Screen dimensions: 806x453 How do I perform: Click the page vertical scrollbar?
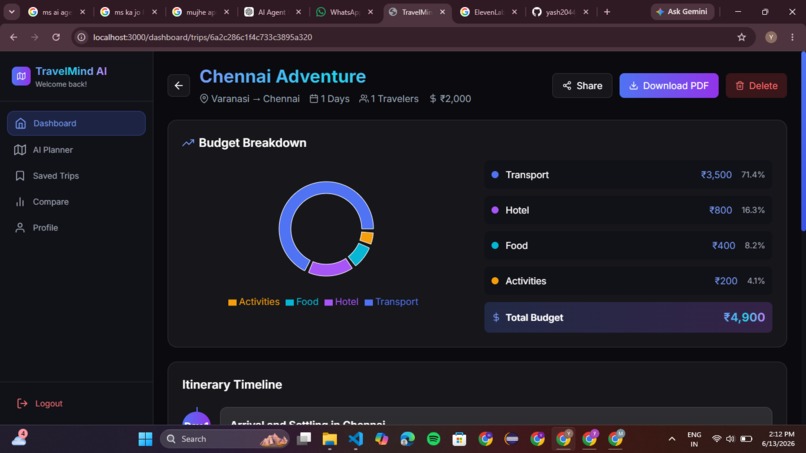(x=803, y=141)
